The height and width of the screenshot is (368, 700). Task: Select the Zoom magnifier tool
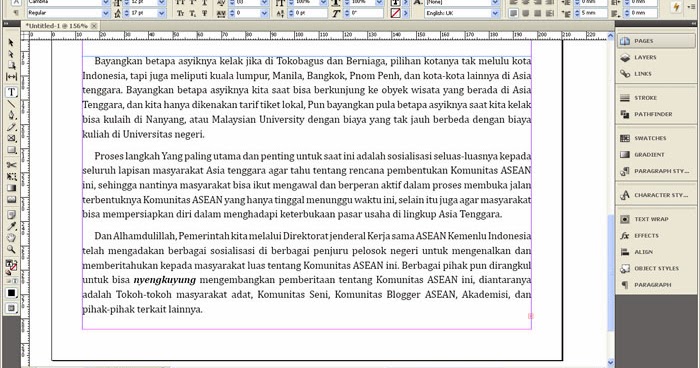pos(11,250)
